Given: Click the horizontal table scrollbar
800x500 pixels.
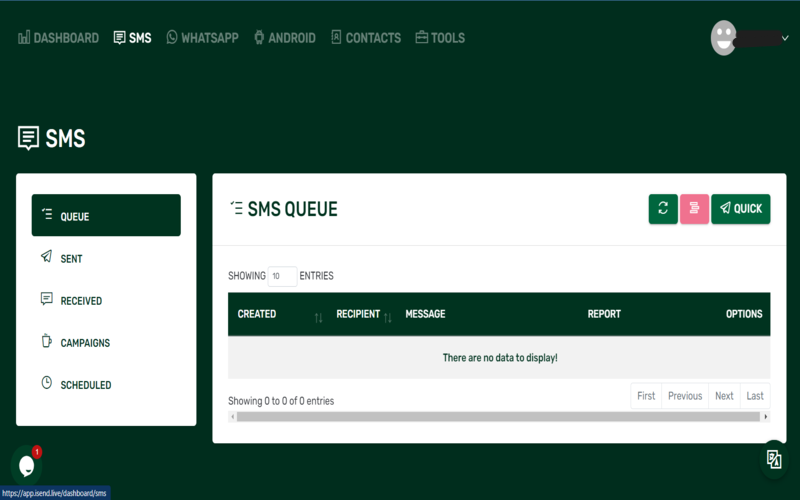Looking at the screenshot, I should pyautogui.click(x=499, y=416).
